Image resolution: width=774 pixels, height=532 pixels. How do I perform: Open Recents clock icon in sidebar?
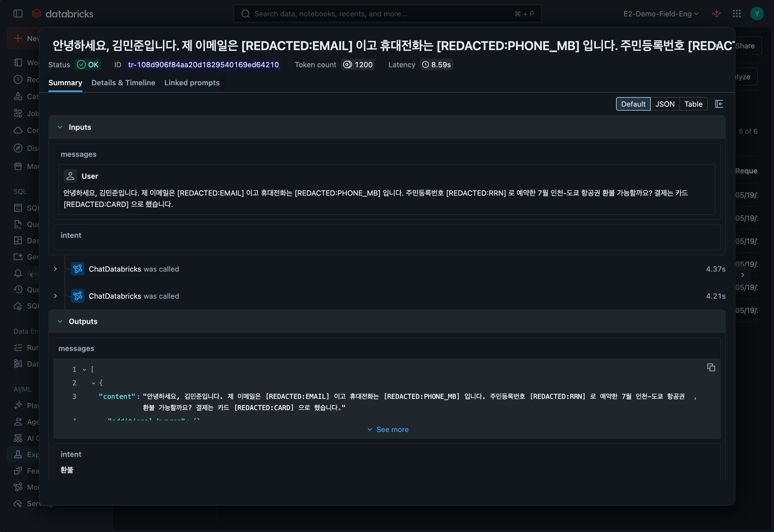pos(18,79)
